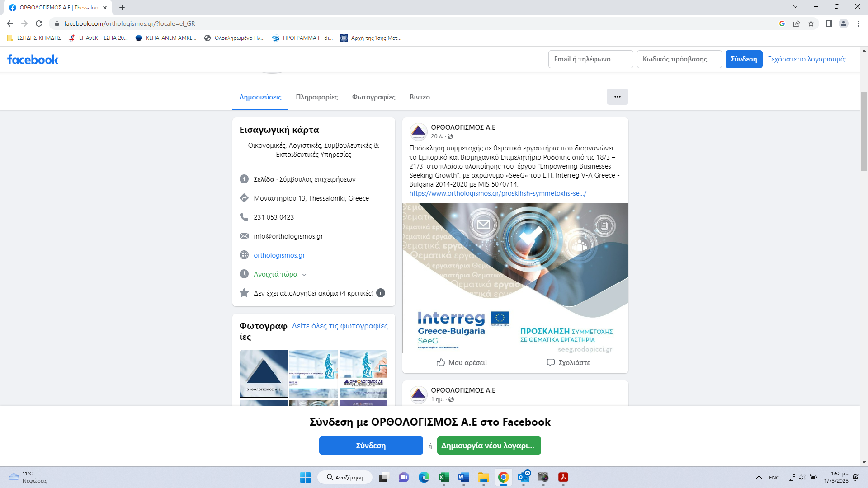The image size is (868, 488).
Task: Open ΟΡΘΟΛΟΓΙΣΜΟΣ page avatar on the first post
Action: (x=418, y=131)
